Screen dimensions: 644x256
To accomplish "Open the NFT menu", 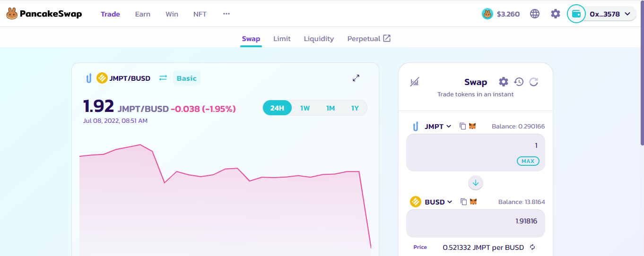I will click(200, 14).
